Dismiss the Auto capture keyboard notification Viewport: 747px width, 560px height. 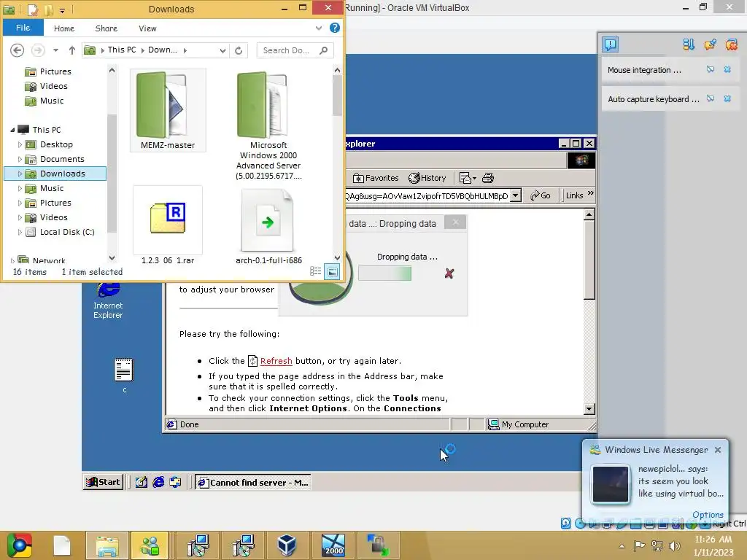pos(727,98)
